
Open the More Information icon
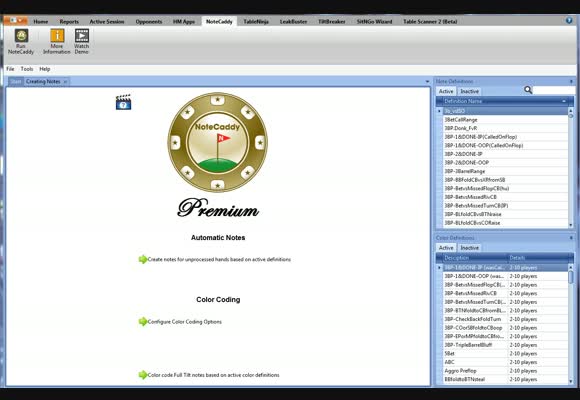(x=57, y=36)
